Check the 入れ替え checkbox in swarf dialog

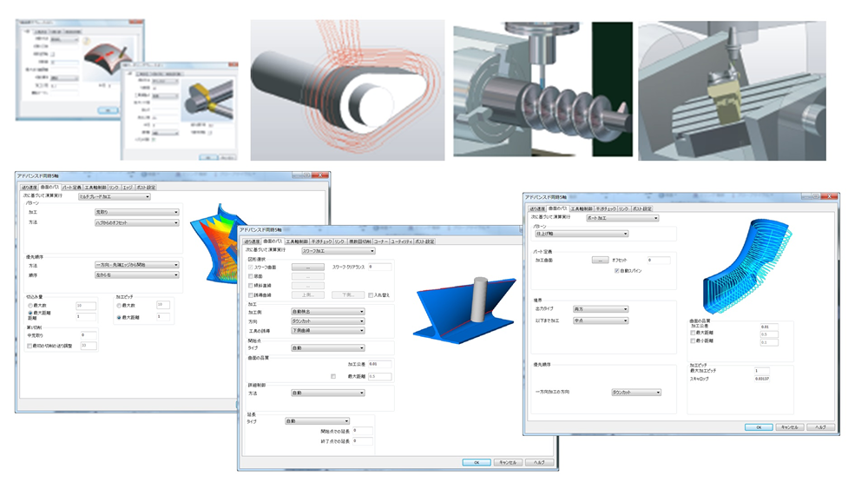tap(372, 295)
